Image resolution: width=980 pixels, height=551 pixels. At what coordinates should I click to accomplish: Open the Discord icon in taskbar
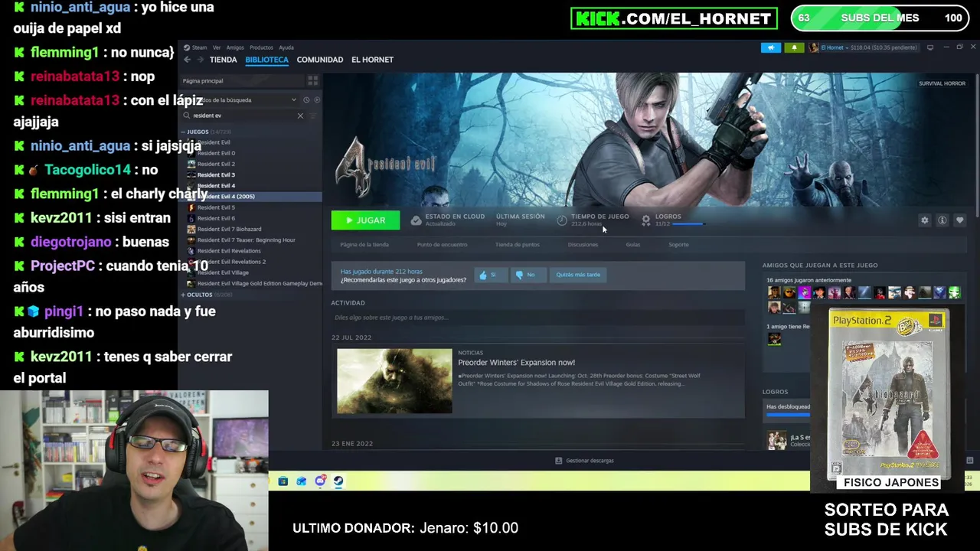tap(320, 481)
